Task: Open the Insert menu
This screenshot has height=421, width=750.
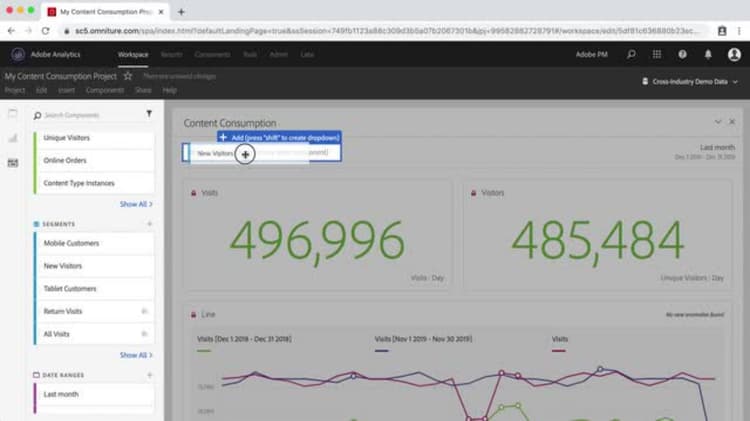Action: point(66,90)
